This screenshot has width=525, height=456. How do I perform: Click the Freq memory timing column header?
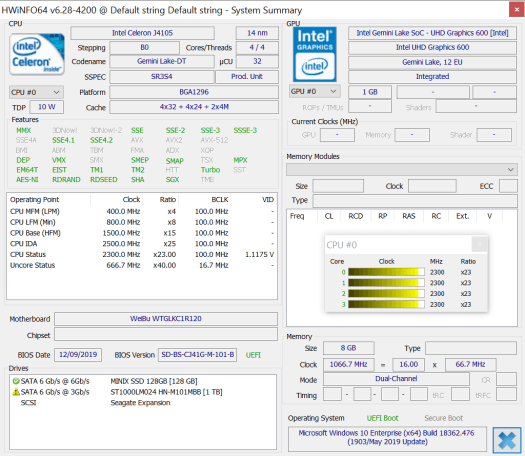click(x=302, y=216)
